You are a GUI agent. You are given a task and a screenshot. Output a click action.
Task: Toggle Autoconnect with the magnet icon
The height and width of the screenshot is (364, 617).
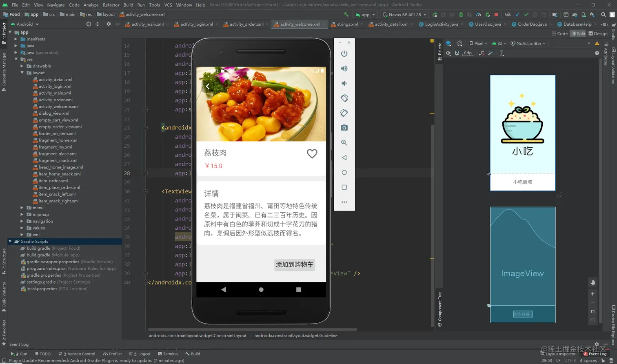pyautogui.click(x=457, y=53)
